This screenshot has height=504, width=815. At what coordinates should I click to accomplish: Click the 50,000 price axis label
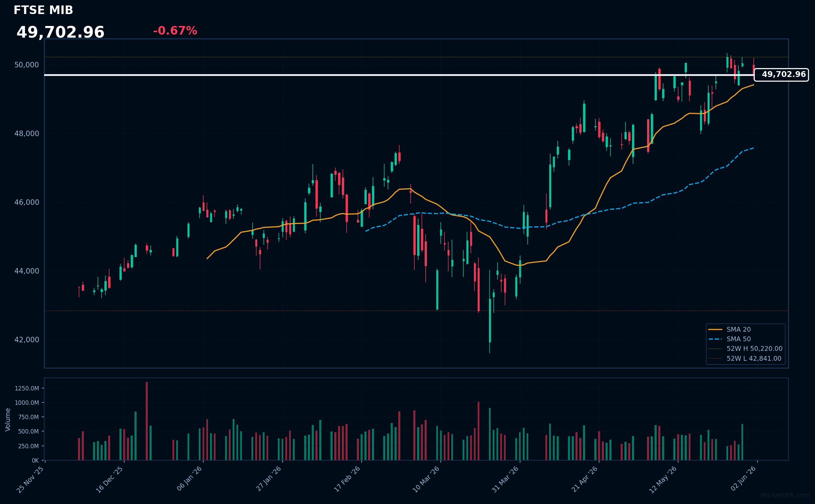[x=27, y=65]
